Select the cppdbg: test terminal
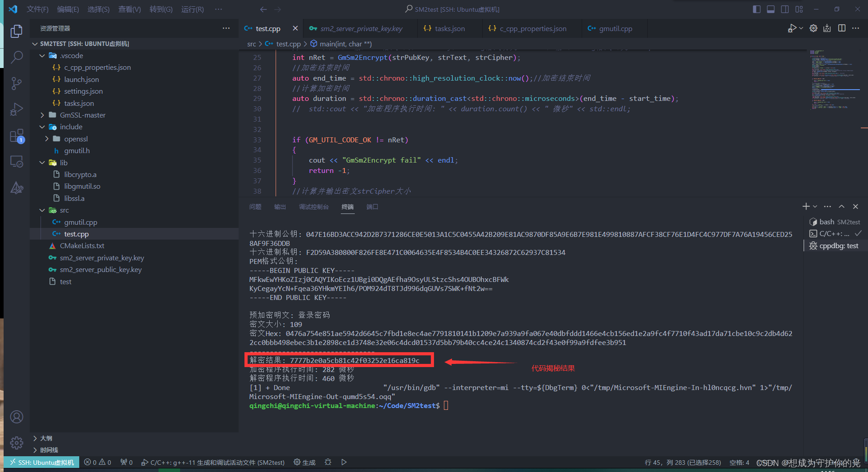 coord(835,246)
